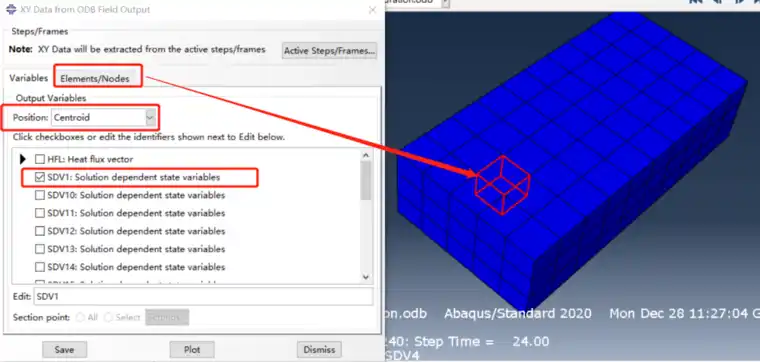Click the Save button
The width and height of the screenshot is (760, 362).
click(x=64, y=350)
